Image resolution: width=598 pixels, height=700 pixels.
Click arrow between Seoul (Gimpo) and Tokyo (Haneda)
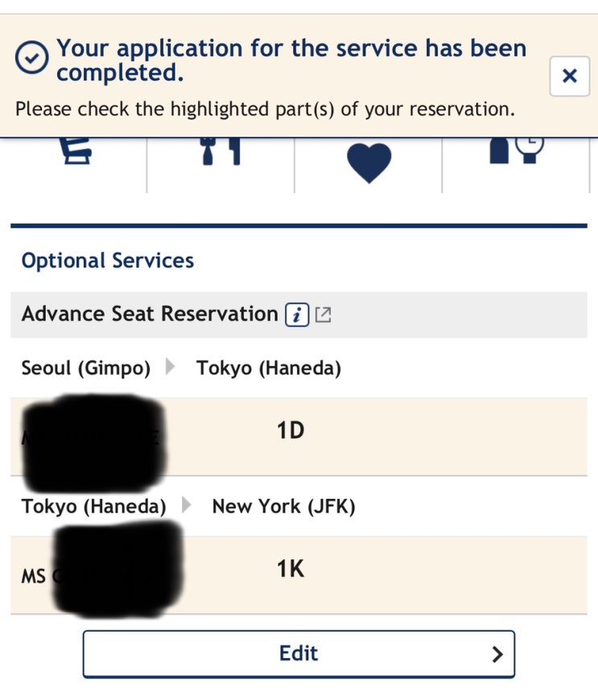point(171,369)
